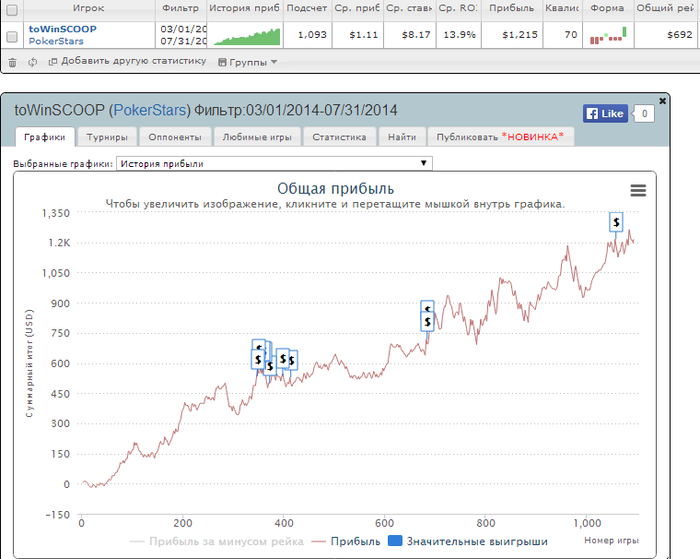The image size is (700, 559).
Task: Close the toWinSCOOP chart panel
Action: point(662,101)
